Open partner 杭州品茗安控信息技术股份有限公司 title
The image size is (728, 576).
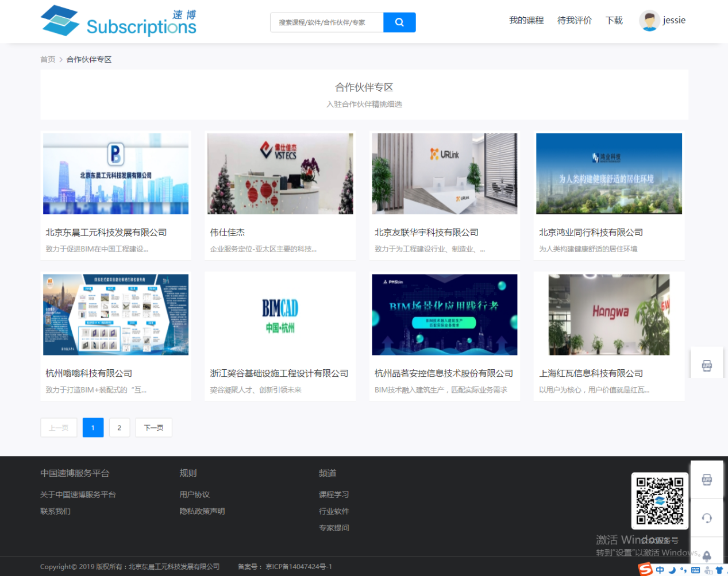[444, 373]
